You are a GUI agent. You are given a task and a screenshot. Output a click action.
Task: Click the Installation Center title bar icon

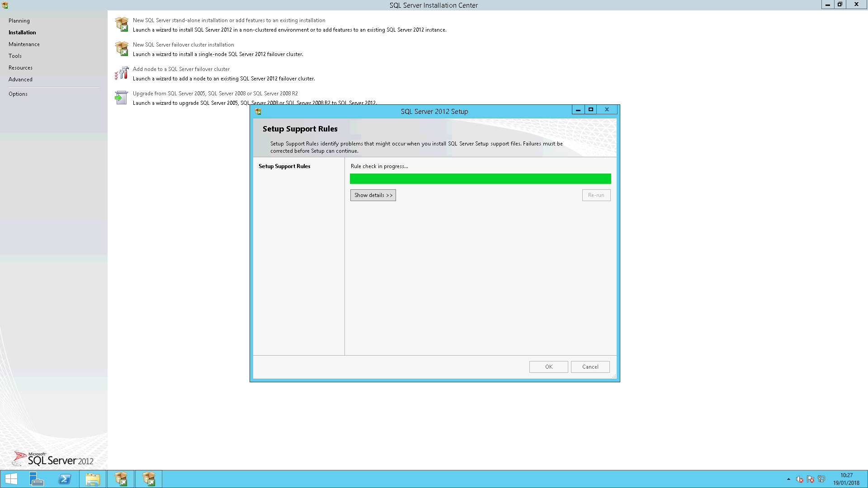[5, 5]
